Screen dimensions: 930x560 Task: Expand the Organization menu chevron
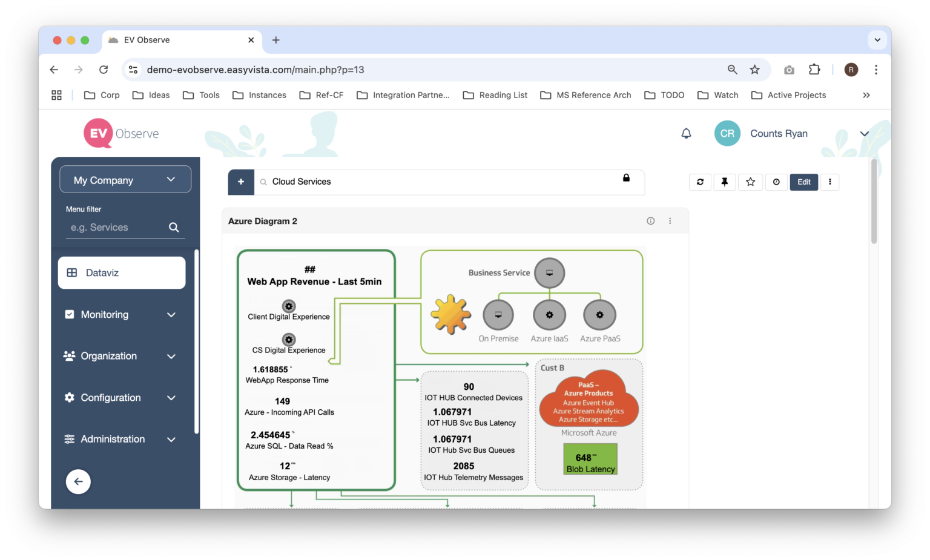[x=171, y=357]
